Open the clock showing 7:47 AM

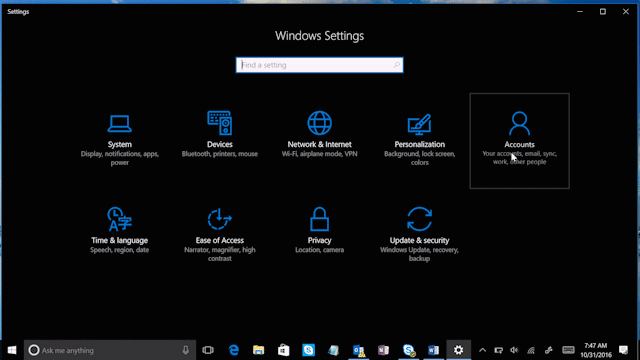point(596,350)
